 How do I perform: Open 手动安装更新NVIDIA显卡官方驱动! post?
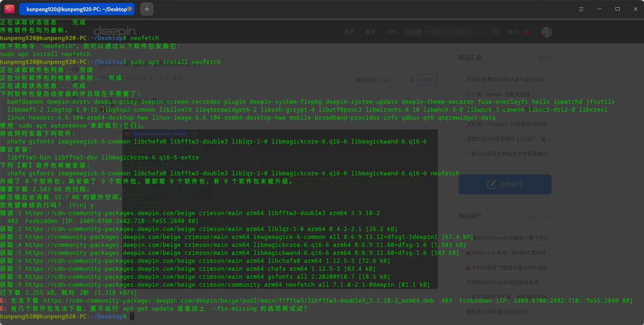[507, 80]
